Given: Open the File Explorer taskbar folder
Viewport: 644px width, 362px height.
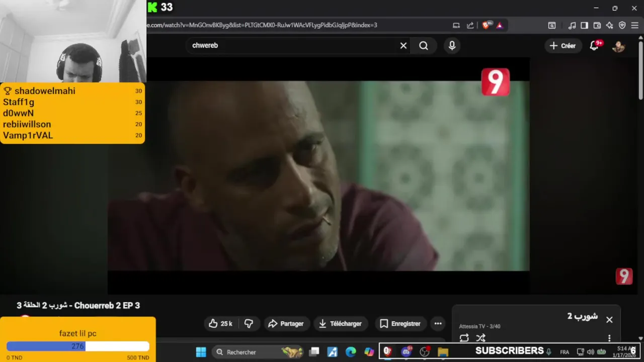Looking at the screenshot, I should click(x=443, y=352).
